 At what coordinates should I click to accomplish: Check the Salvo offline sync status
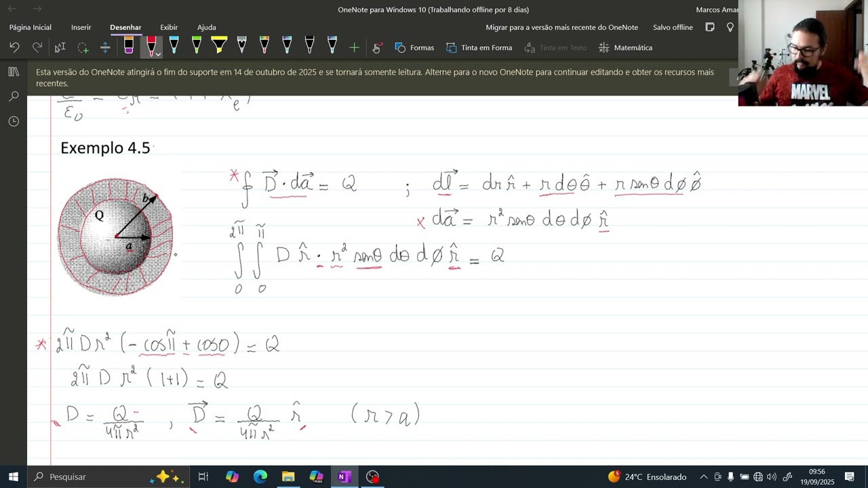pyautogui.click(x=673, y=27)
